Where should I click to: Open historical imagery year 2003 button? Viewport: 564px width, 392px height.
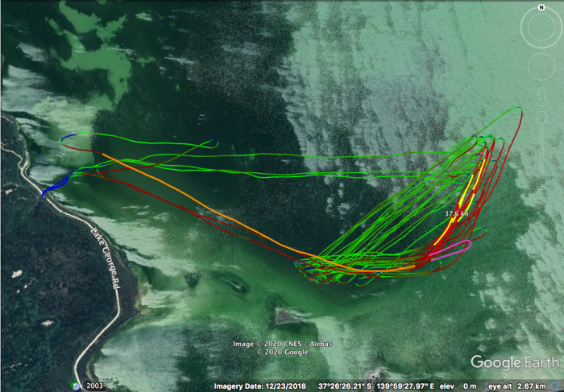pos(94,386)
